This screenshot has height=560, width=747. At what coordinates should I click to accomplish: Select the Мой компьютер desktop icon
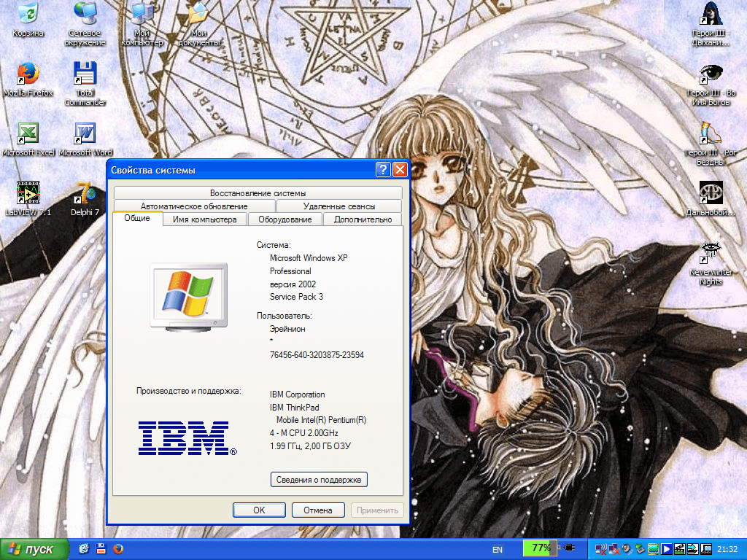point(142,15)
